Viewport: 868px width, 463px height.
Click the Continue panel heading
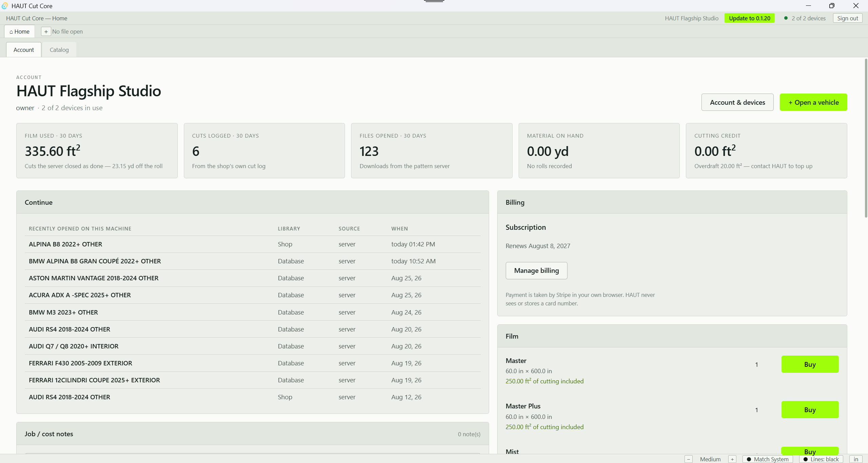coord(39,202)
